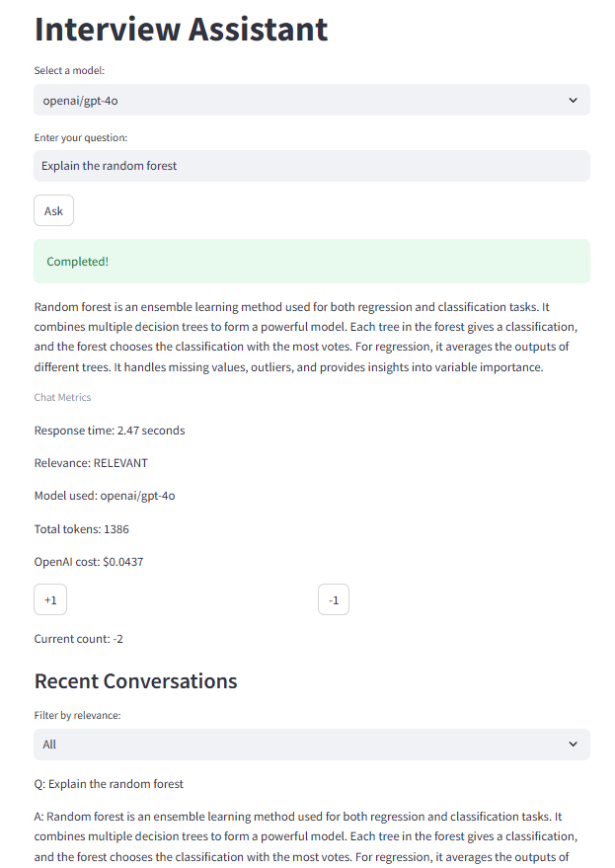
Task: Click the chevron arrow of the relevance filter
Action: coord(574,745)
